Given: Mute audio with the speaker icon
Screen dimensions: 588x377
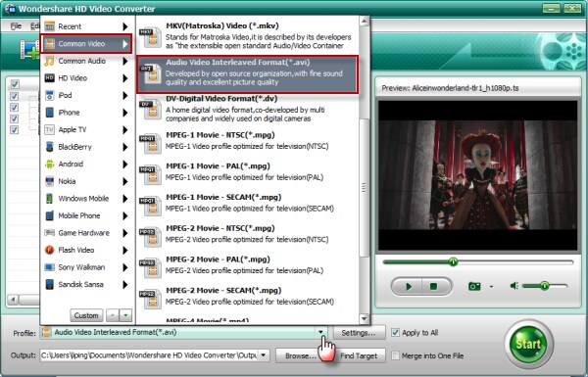Looking at the screenshot, I should pyautogui.click(x=514, y=286).
